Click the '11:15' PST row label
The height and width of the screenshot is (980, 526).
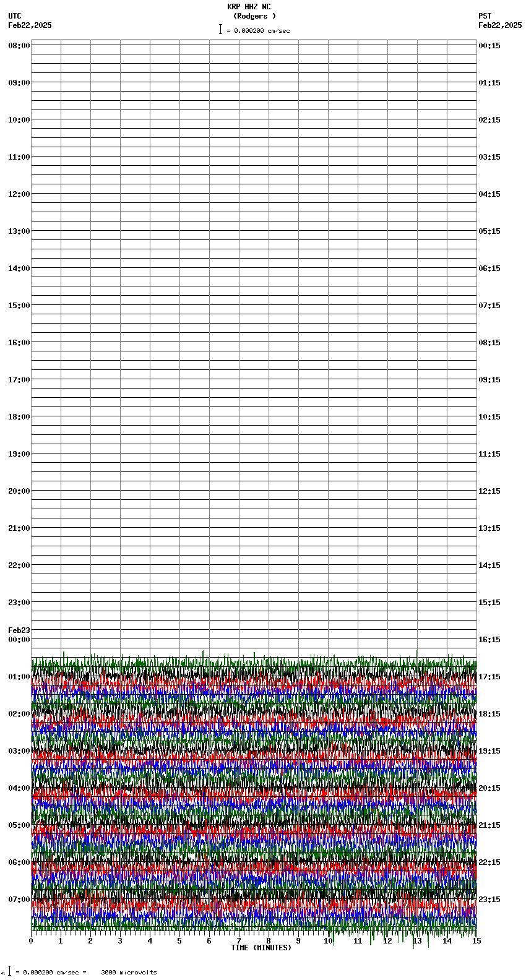click(x=489, y=454)
